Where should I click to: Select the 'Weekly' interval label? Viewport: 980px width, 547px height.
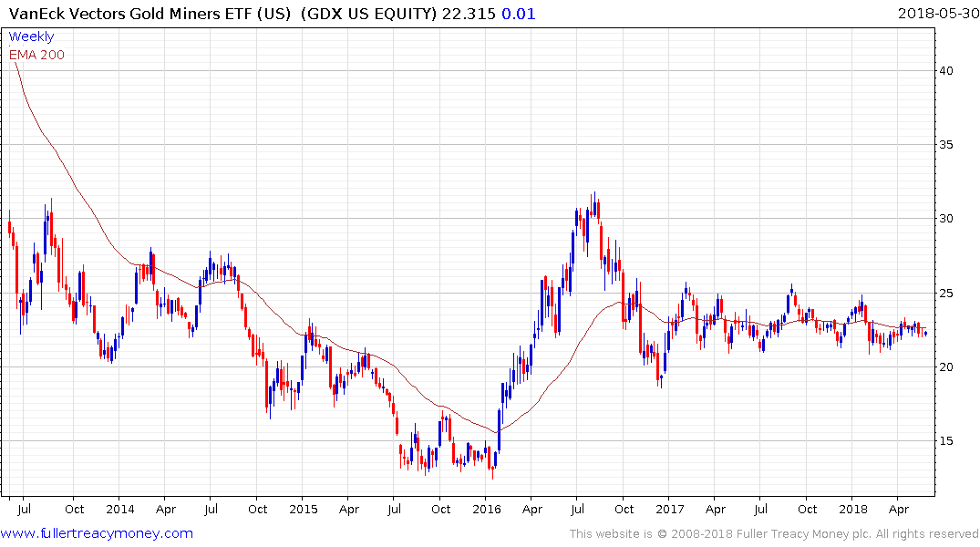31,36
